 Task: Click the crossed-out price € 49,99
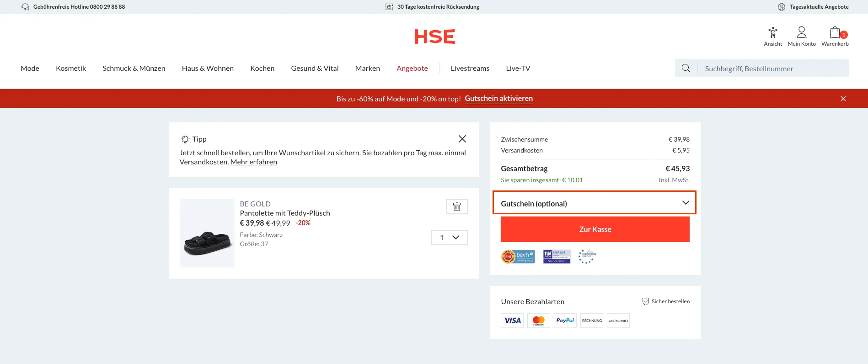[278, 223]
